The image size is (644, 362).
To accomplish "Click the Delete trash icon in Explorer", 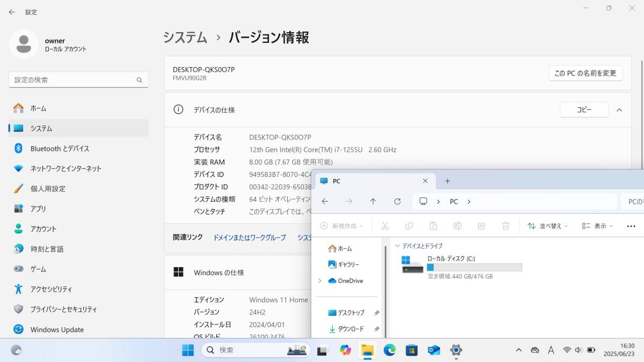I will [506, 226].
